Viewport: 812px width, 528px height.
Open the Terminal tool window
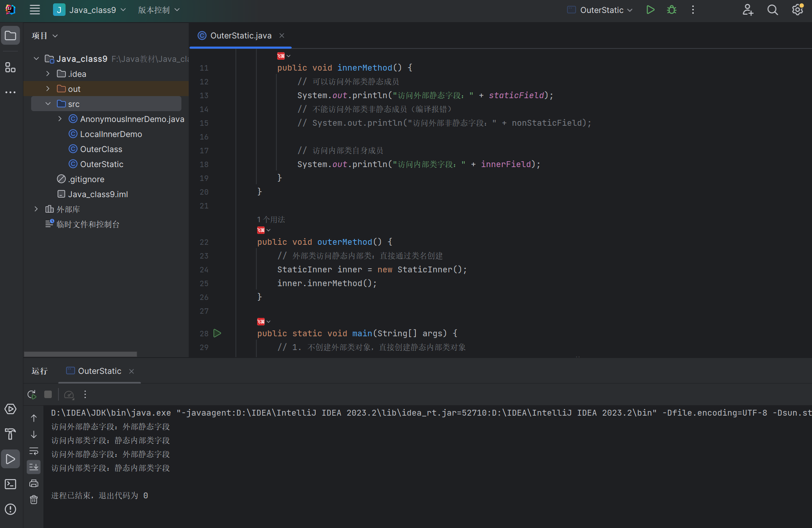tap(10, 484)
